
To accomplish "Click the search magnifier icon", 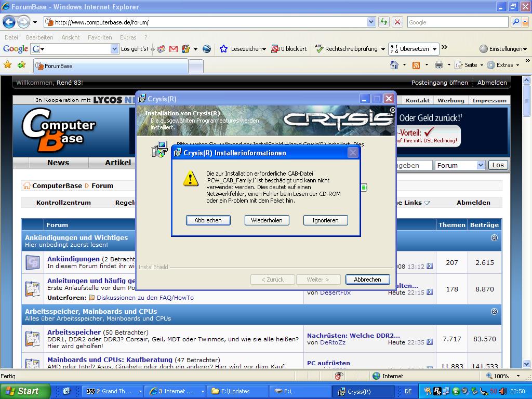I will click(516, 22).
